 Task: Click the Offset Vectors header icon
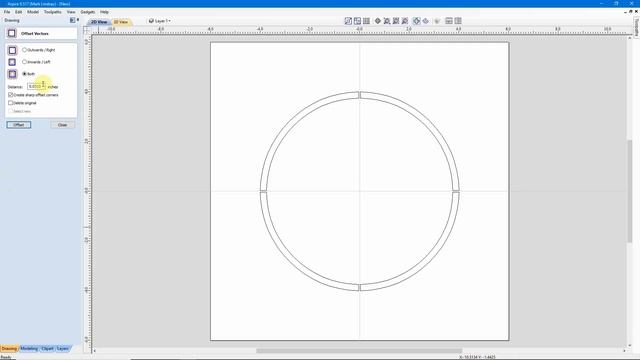click(12, 33)
